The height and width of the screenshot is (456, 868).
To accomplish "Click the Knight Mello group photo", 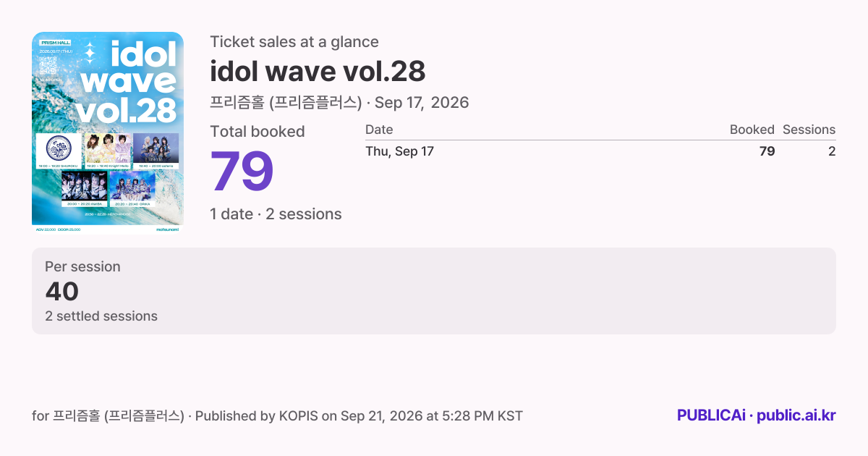I will coord(107,148).
